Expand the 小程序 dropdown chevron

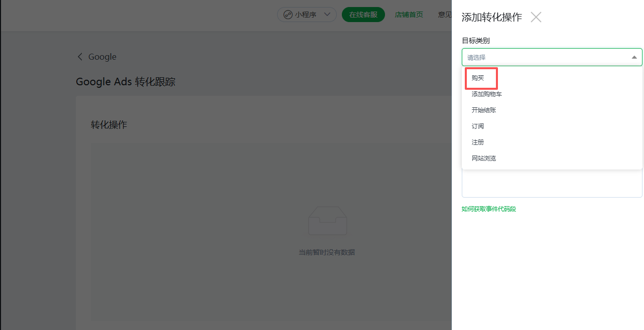click(x=327, y=15)
